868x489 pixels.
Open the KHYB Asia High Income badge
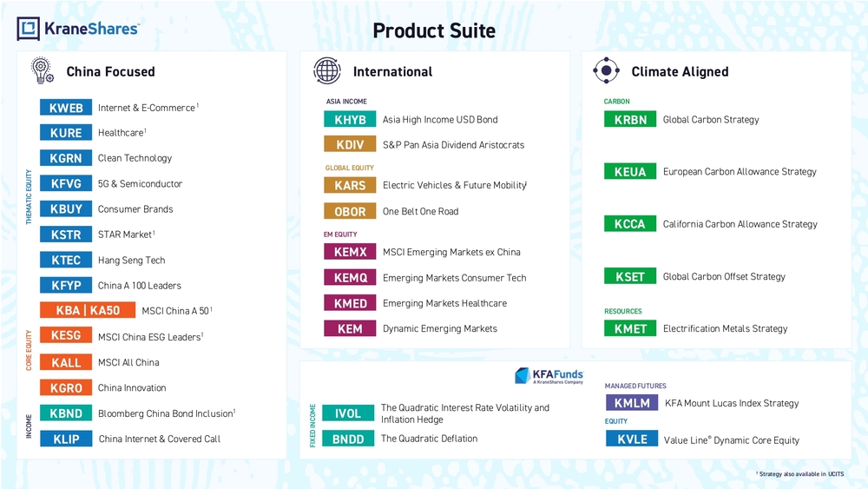(x=350, y=120)
